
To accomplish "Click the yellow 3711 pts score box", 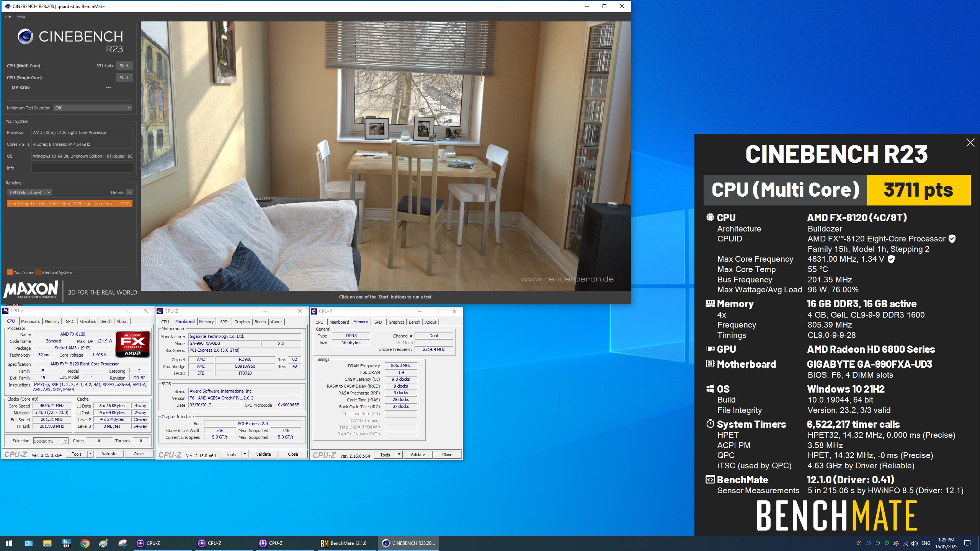I will [918, 190].
